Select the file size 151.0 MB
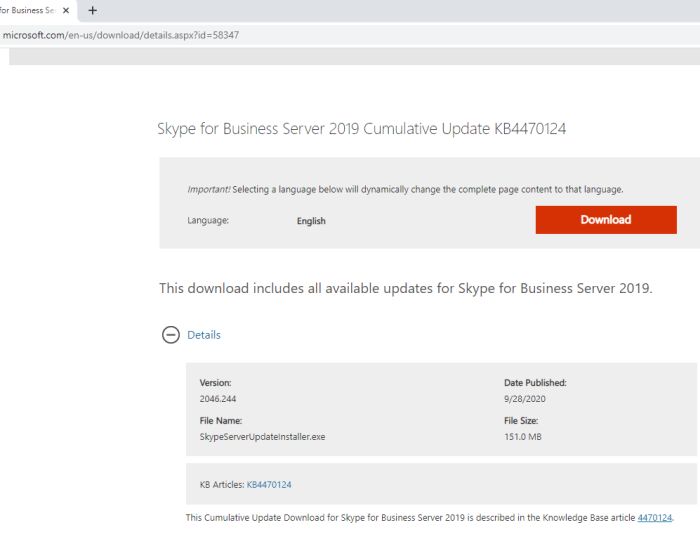 tap(523, 437)
